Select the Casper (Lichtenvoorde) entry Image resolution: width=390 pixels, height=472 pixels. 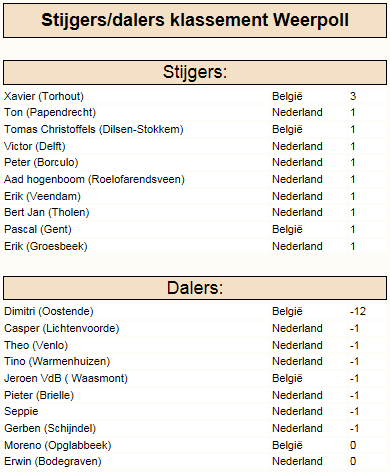point(62,328)
